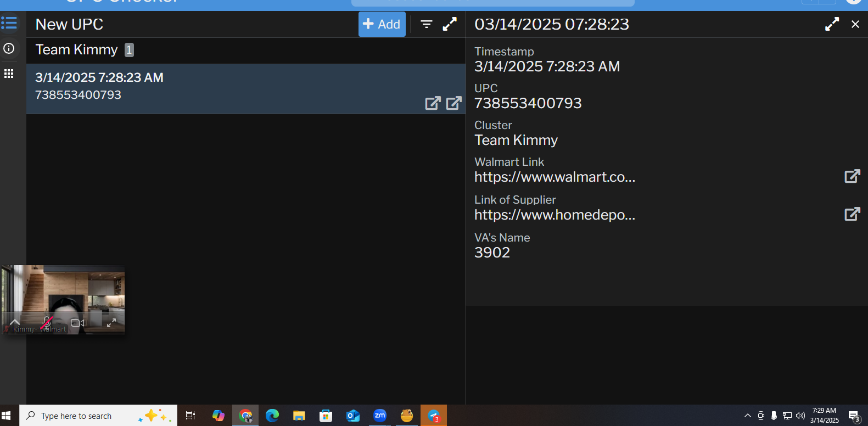The height and width of the screenshot is (426, 868).
Task: Toggle video camera in Zoom mini window
Action: click(x=77, y=323)
